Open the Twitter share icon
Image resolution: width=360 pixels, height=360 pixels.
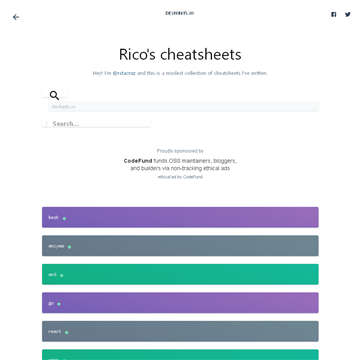click(348, 14)
